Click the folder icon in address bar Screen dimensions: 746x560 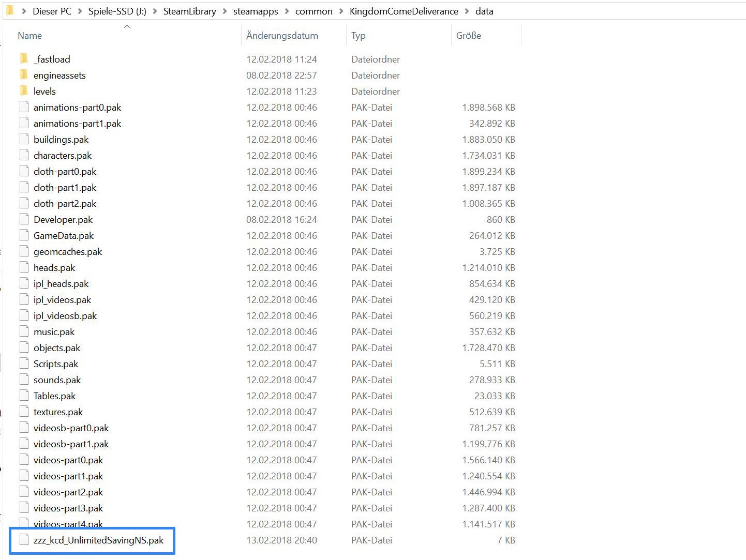10,11
